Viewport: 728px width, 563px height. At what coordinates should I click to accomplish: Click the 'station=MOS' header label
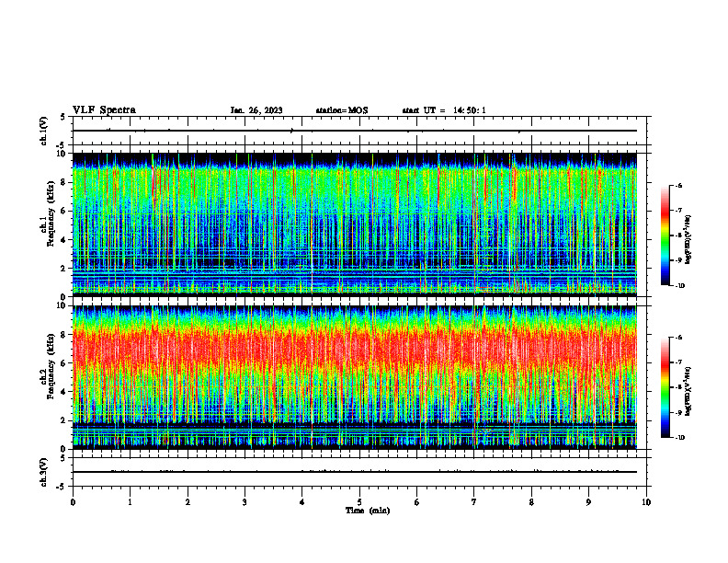pos(342,110)
